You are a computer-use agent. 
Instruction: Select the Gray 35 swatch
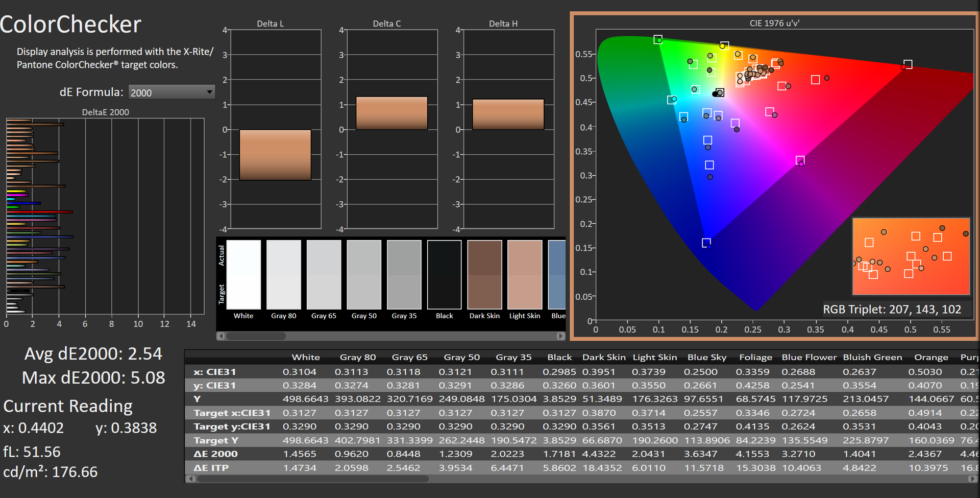click(x=404, y=275)
